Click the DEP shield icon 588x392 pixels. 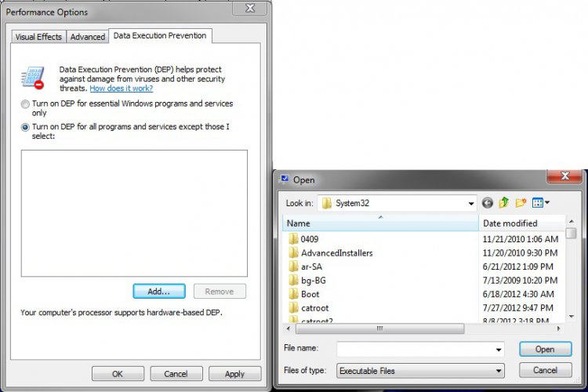pyautogui.click(x=33, y=78)
